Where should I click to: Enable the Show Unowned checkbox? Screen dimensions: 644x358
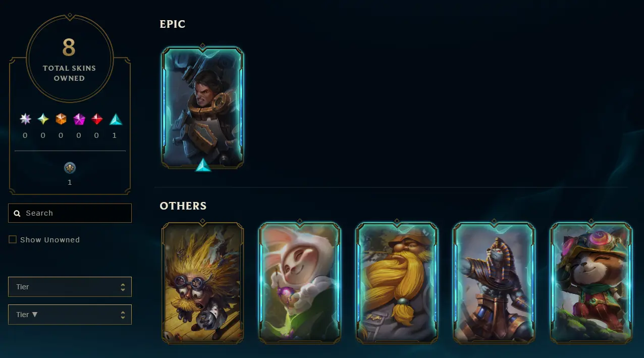13,240
